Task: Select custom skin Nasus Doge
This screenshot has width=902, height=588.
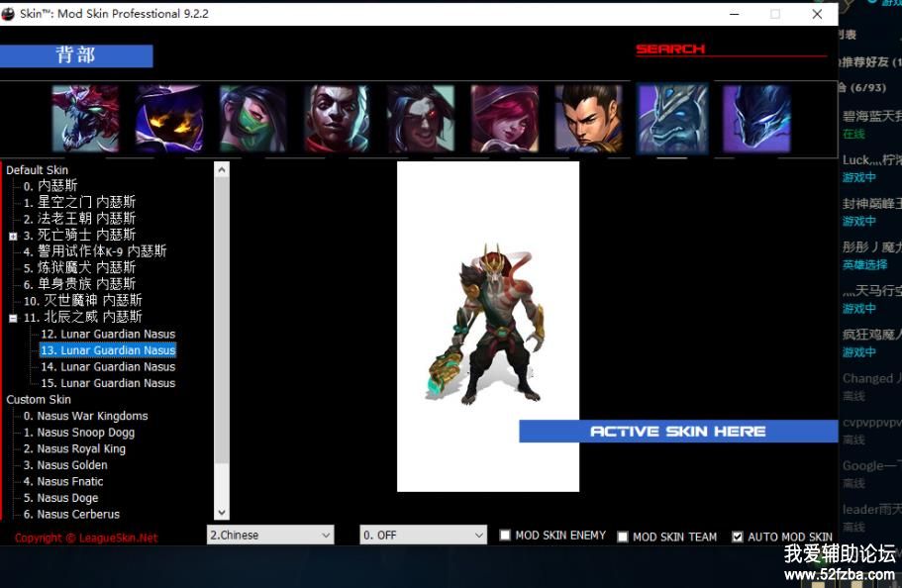Action: pyautogui.click(x=60, y=498)
